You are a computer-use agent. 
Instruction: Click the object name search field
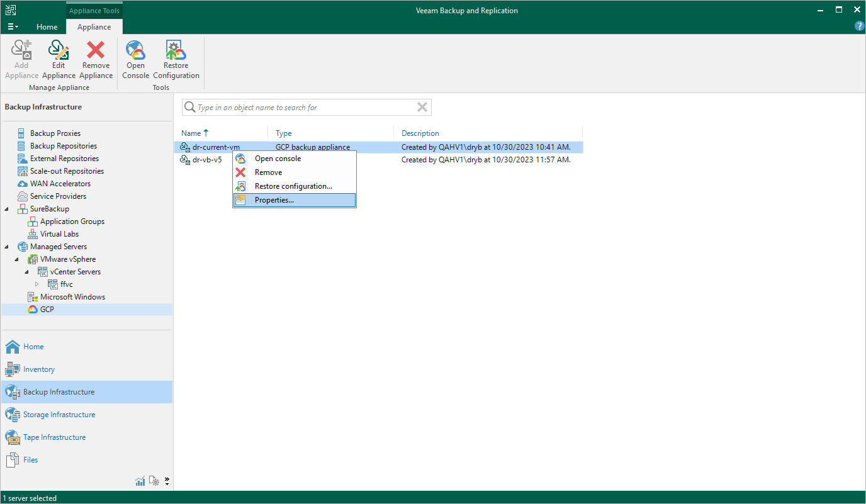click(x=306, y=108)
